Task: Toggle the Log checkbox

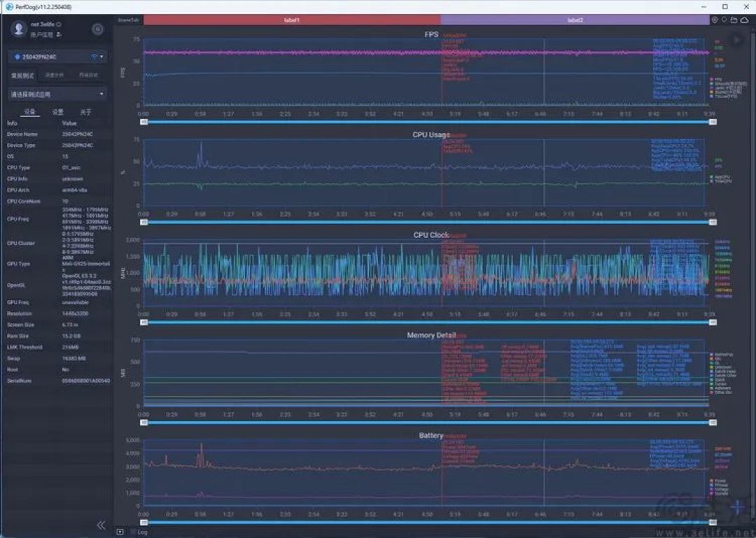Action: (x=134, y=532)
